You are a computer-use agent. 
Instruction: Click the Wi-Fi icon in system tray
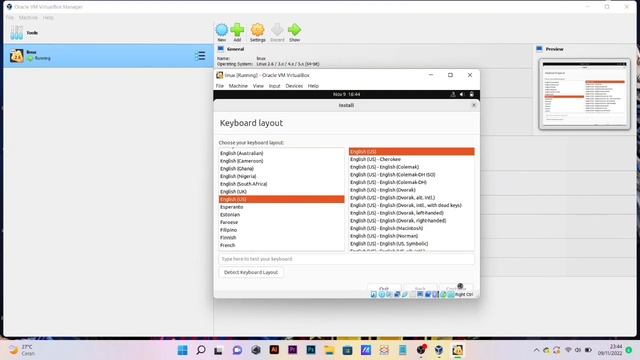click(568, 350)
